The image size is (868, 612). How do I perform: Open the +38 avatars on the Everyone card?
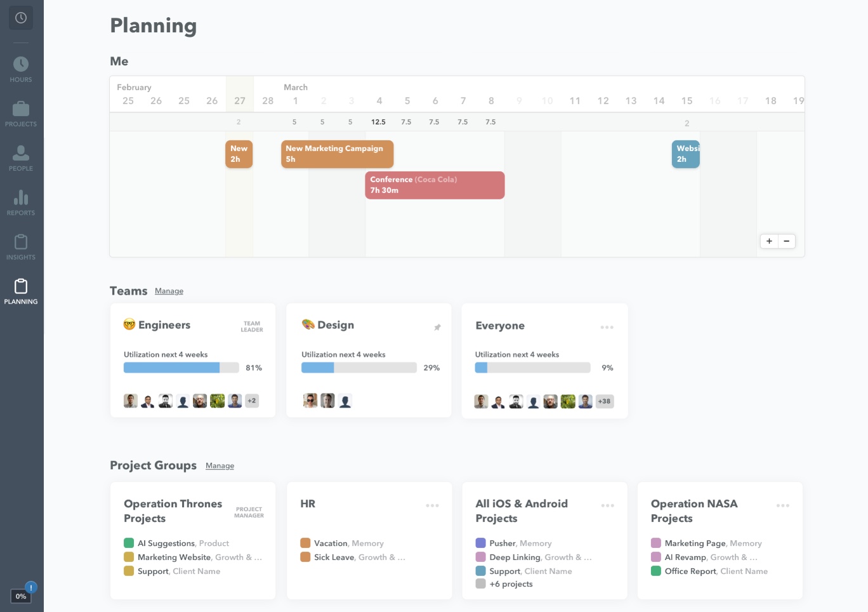605,401
